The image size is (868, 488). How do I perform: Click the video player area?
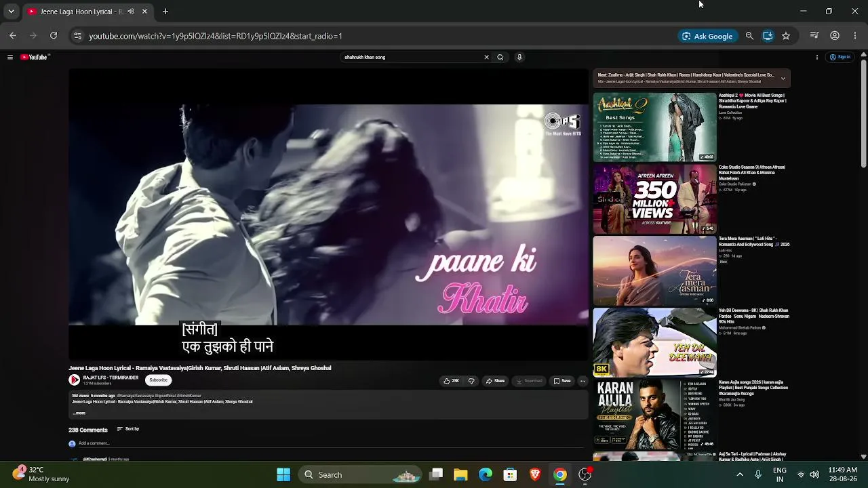(329, 214)
